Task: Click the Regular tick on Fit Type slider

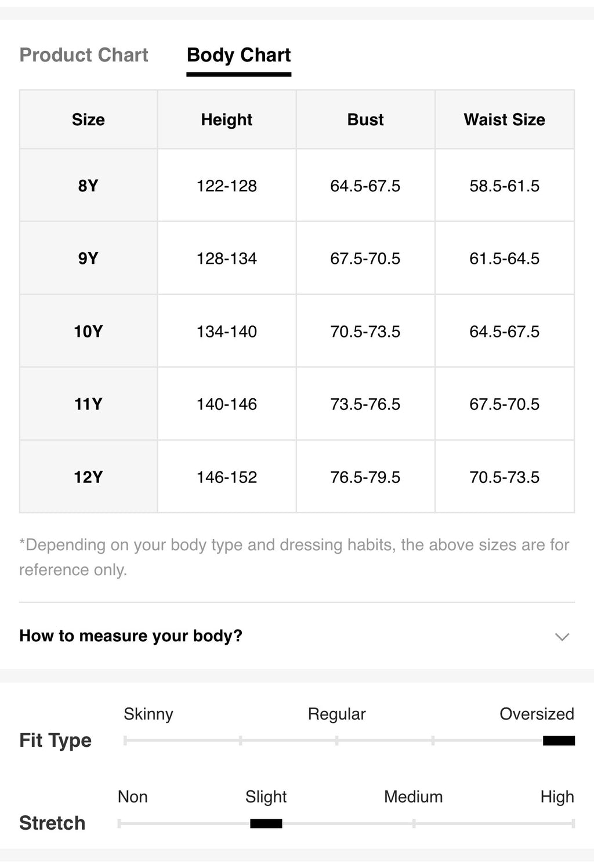Action: tap(336, 740)
